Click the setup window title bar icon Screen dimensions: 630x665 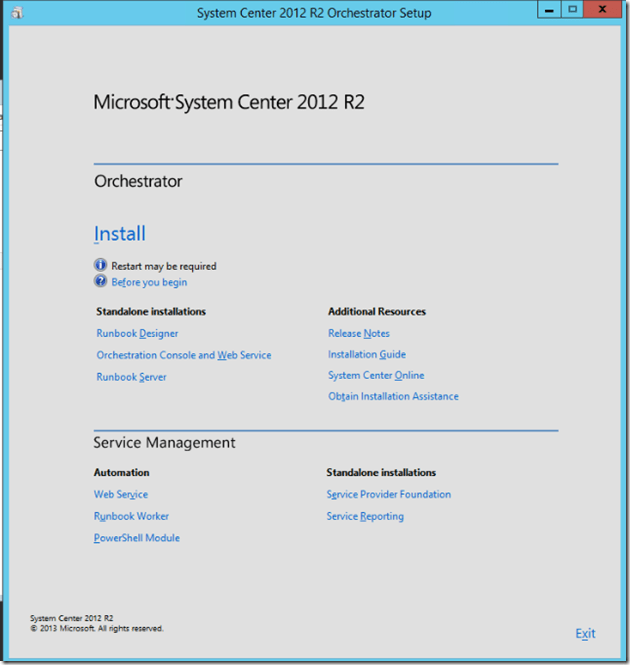16,12
